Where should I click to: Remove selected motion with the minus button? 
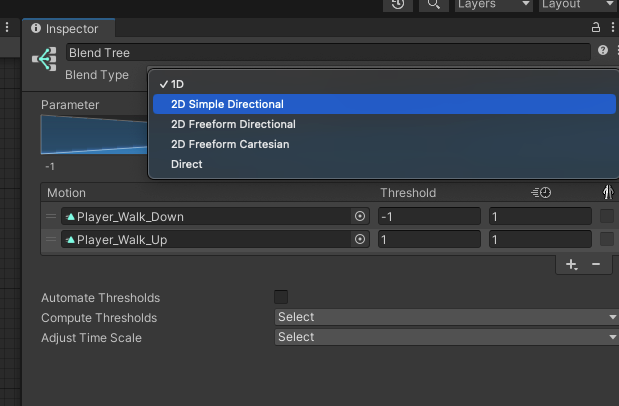596,264
